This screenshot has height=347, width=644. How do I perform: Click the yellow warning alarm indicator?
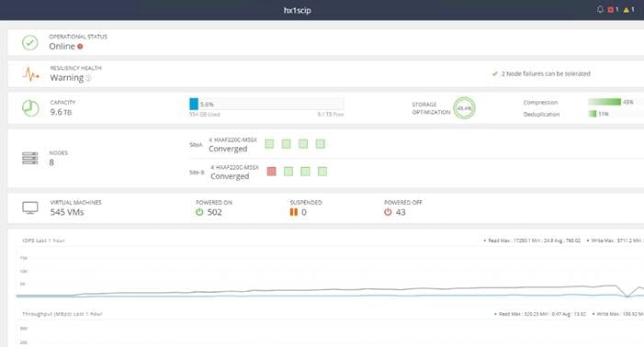(x=627, y=10)
